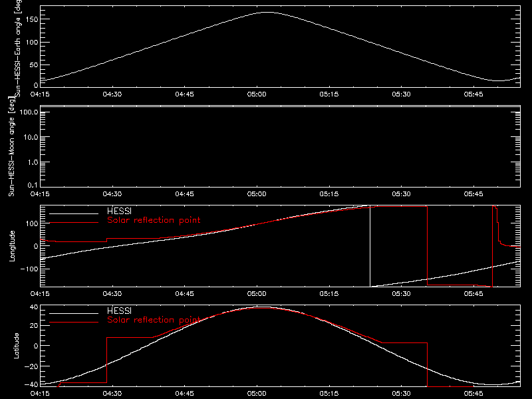This screenshot has width=532, height=399.
Task: Click the white HESSI legend line sample in the Longitude plot
Action: point(74,213)
